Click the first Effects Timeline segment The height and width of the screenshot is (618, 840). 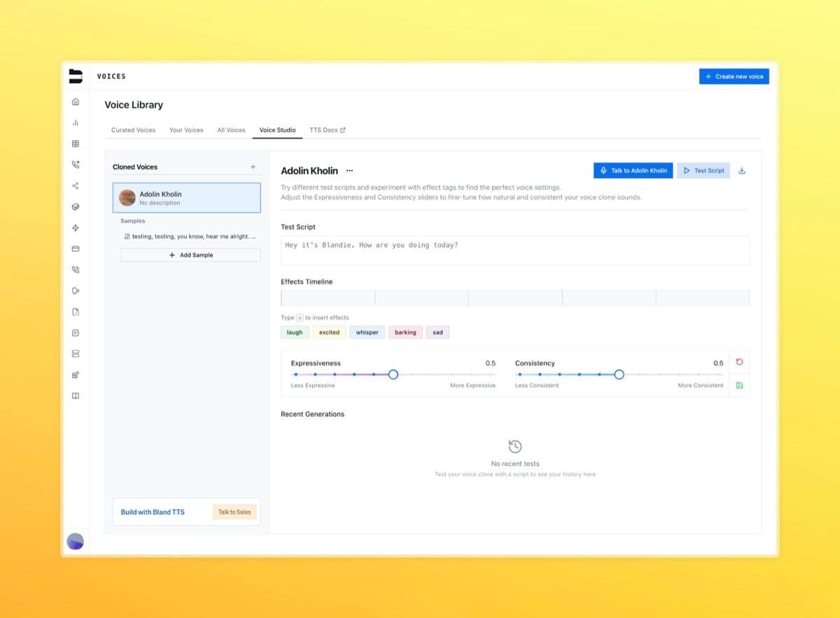coord(328,298)
